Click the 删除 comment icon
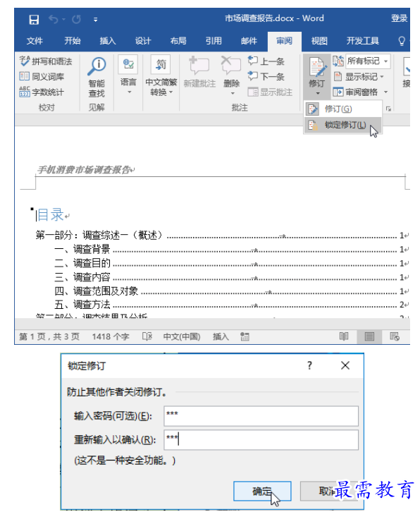Image resolution: width=420 pixels, height=512 pixels. tap(231, 66)
